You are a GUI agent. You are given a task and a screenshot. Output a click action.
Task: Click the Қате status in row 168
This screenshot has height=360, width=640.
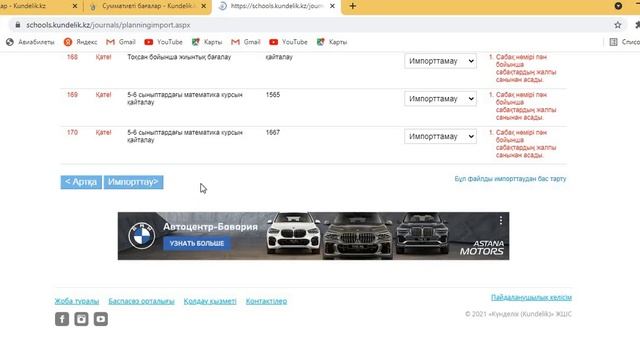[x=103, y=57]
